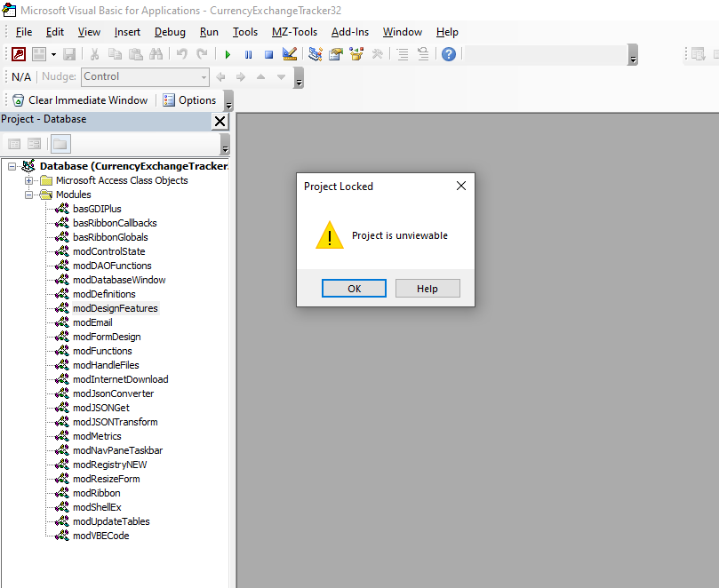Click the Options button beside Clear Immediate Window

tap(189, 100)
